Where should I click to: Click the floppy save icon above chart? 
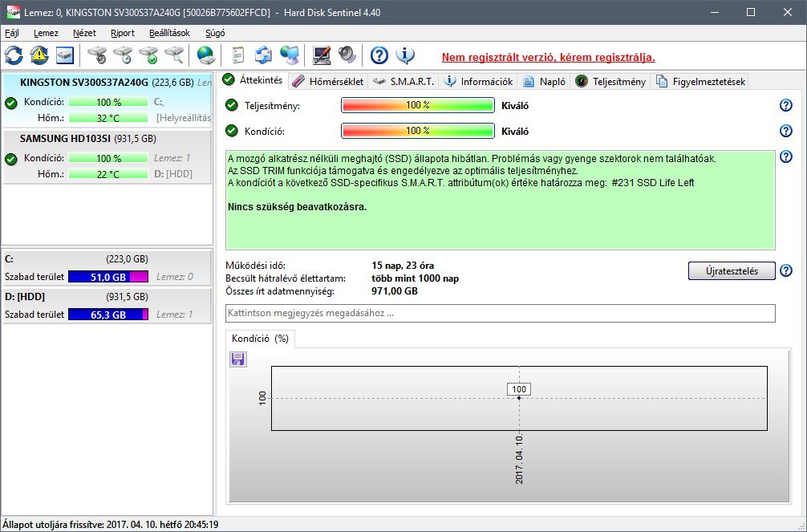point(237,359)
